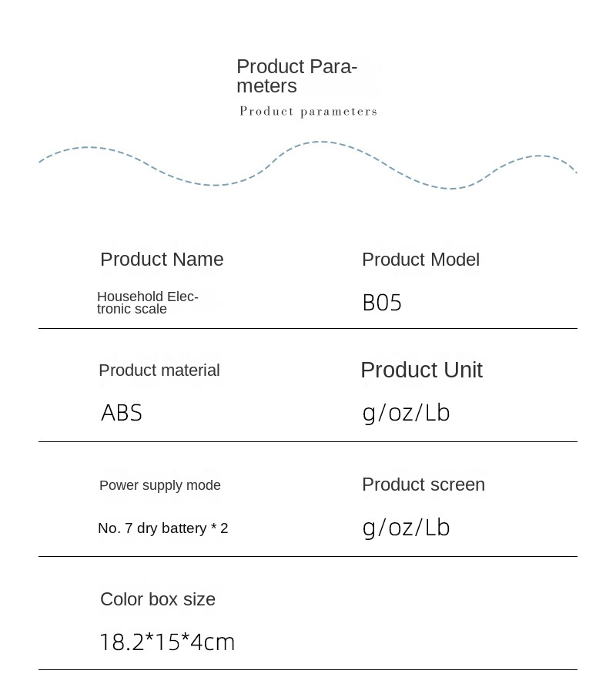
Task: Click "g/oz/Lb" value under Product screen
Action: 406,528
